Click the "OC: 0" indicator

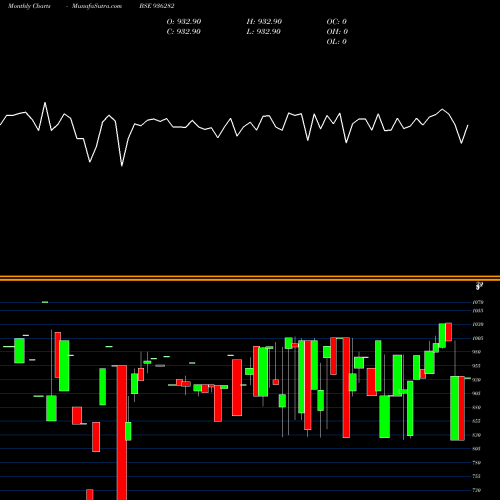click(x=337, y=21)
